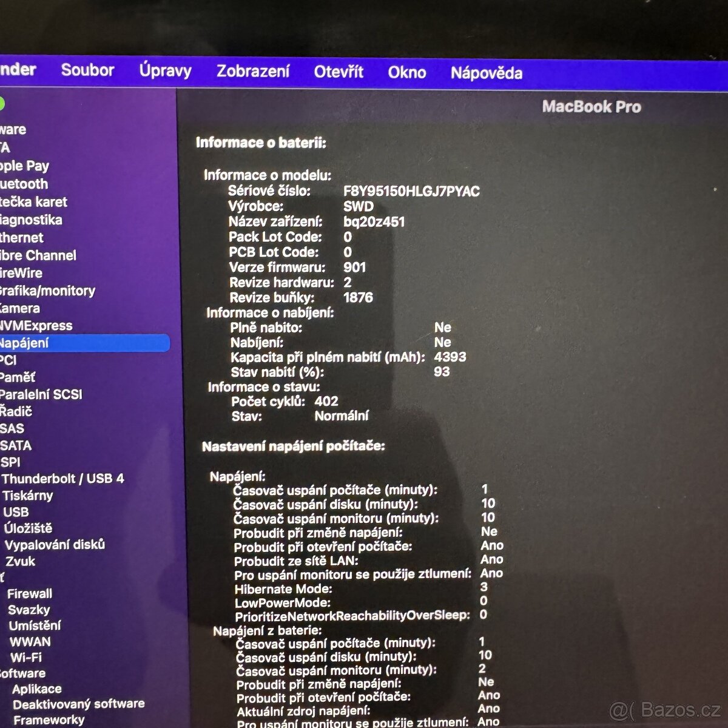The height and width of the screenshot is (728, 728).
Task: Select PCI in the sidebar
Action: 8,360
